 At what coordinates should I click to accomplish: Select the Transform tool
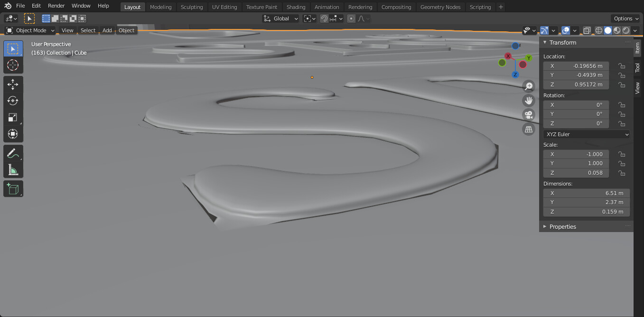[13, 134]
